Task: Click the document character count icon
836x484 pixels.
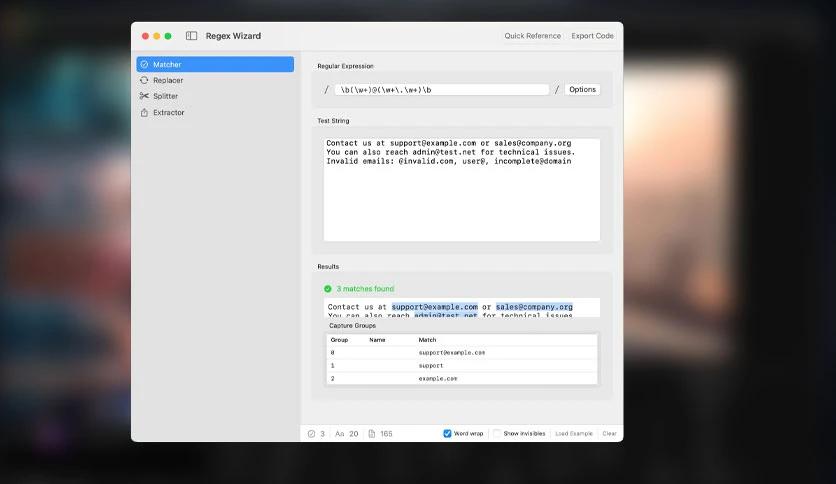Action: click(372, 434)
